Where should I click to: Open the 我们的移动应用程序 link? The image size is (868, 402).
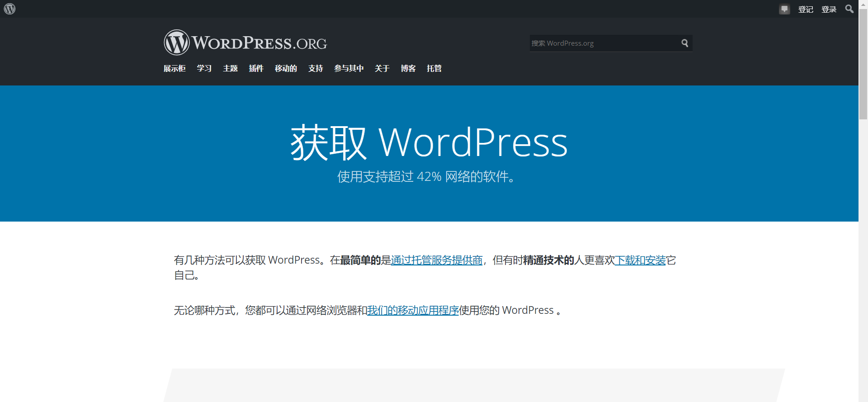[413, 310]
